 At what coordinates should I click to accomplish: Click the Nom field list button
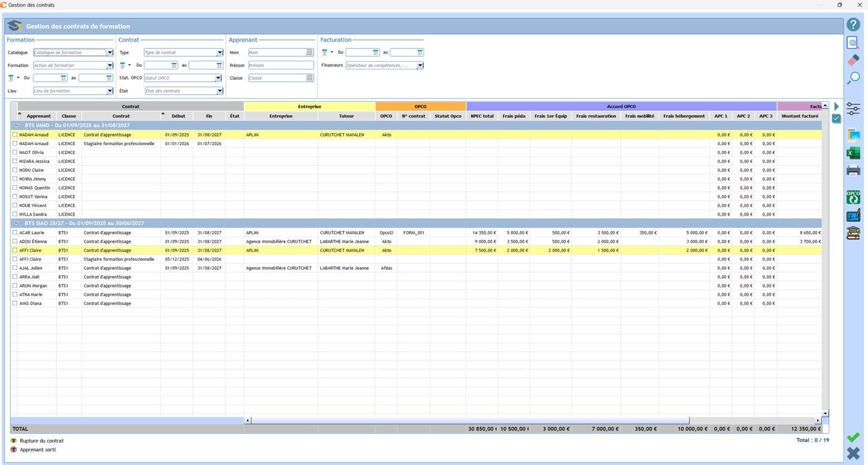[310, 52]
